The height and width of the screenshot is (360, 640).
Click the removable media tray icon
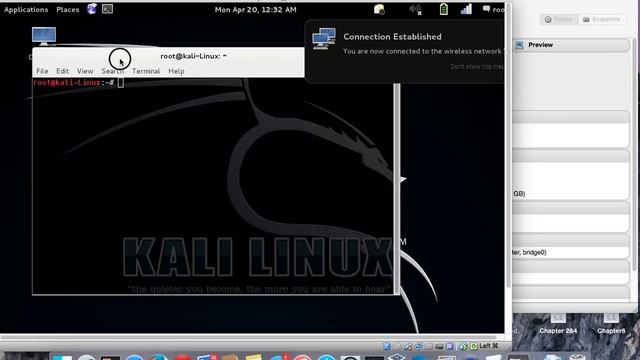[x=379, y=9]
